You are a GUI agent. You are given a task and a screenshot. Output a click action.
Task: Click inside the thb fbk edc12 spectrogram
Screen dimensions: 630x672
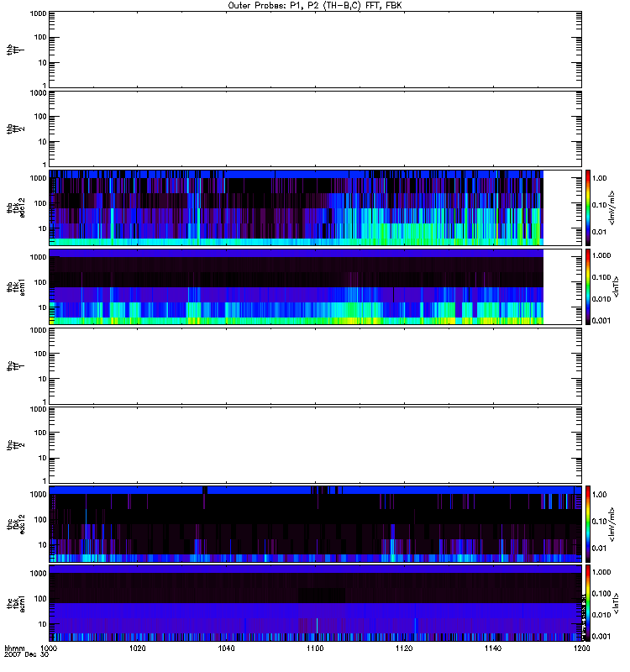(x=296, y=207)
